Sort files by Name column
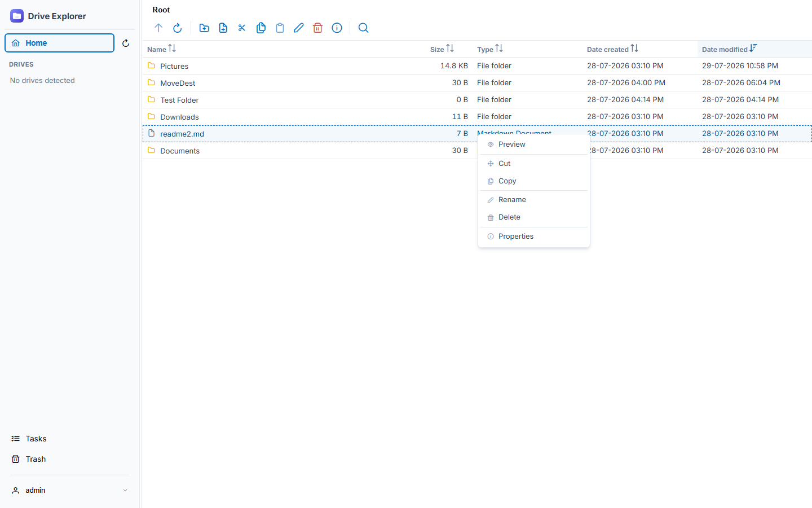812x508 pixels. (x=162, y=49)
